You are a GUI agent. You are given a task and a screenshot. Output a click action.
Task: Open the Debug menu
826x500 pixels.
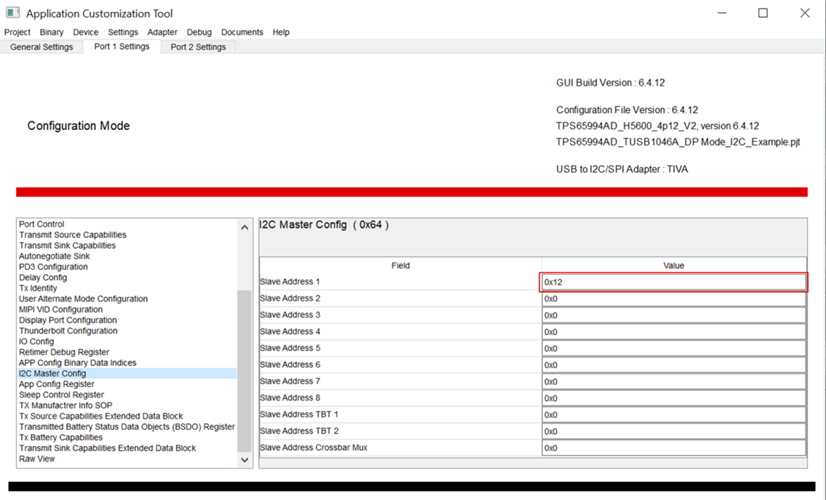199,32
